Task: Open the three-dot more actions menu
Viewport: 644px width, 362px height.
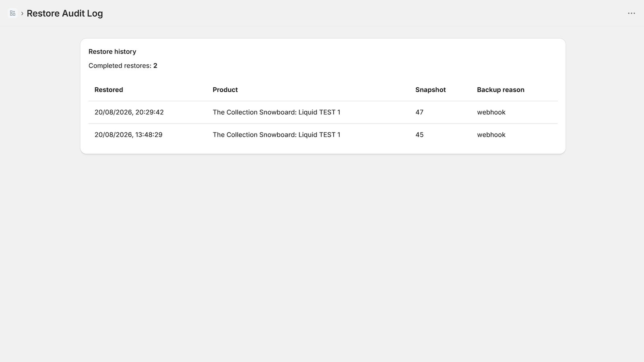Action: click(631, 13)
